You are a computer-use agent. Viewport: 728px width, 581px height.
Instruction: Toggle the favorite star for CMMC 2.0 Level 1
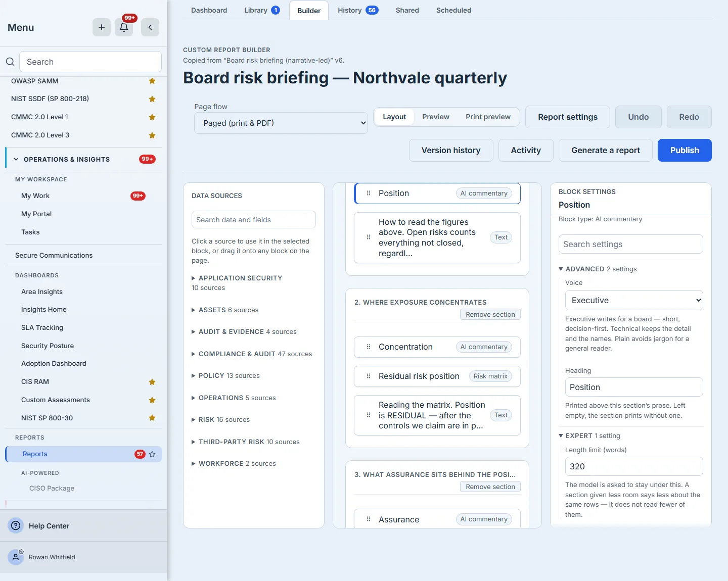coord(152,117)
